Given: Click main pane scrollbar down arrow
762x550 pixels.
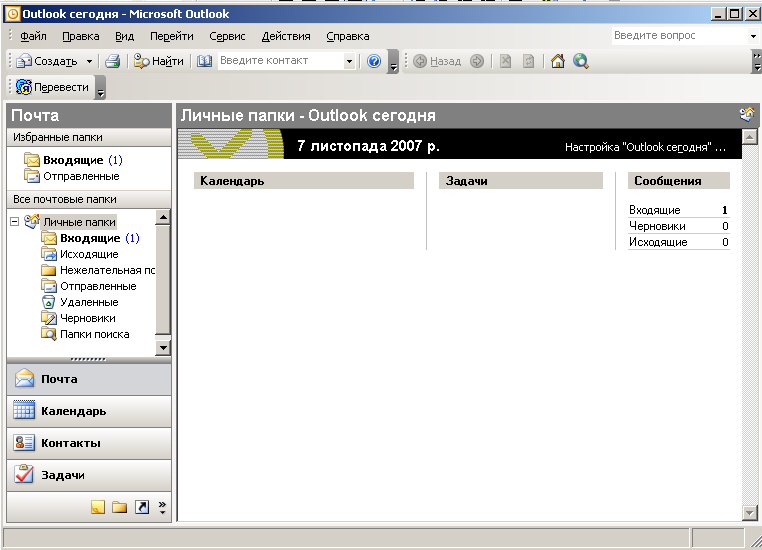Looking at the screenshot, I should (x=749, y=513).
